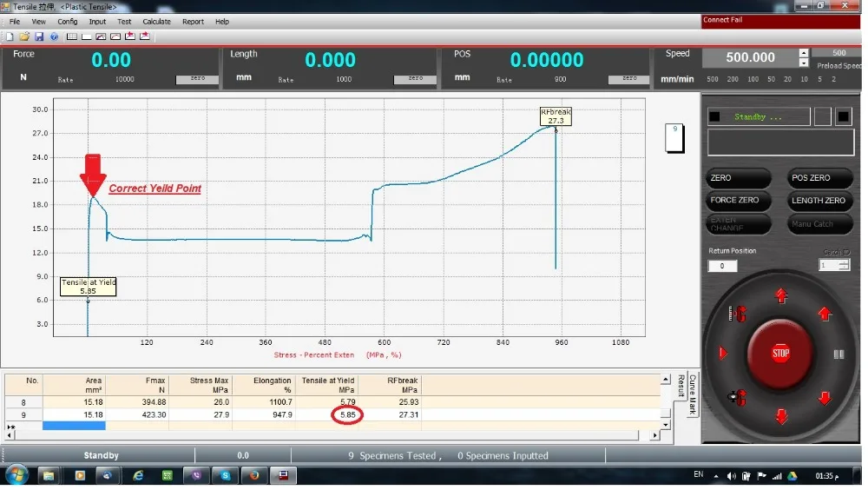The width and height of the screenshot is (868, 490).
Task: Click the LENGTH ZERO button
Action: (819, 201)
